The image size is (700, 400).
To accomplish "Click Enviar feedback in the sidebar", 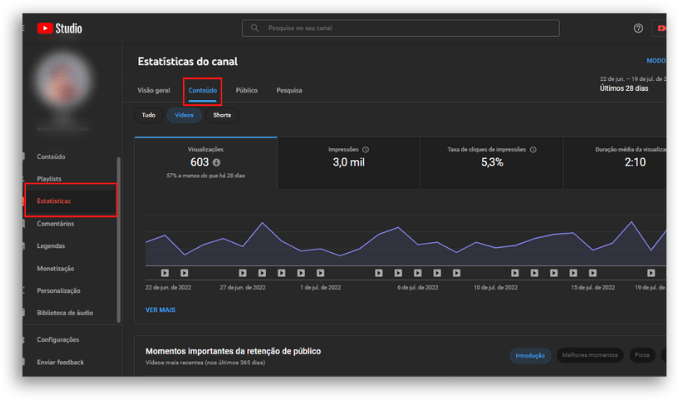I will [60, 362].
